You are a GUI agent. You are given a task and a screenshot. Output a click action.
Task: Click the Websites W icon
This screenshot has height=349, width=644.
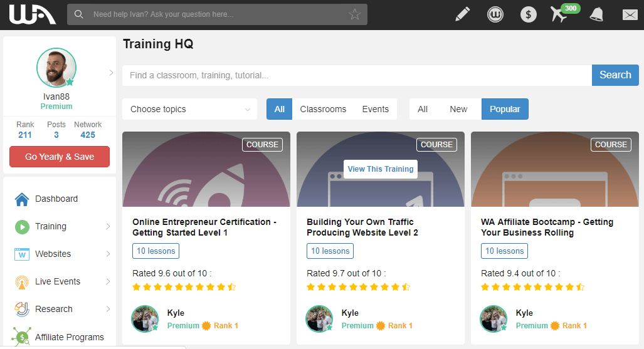point(22,254)
